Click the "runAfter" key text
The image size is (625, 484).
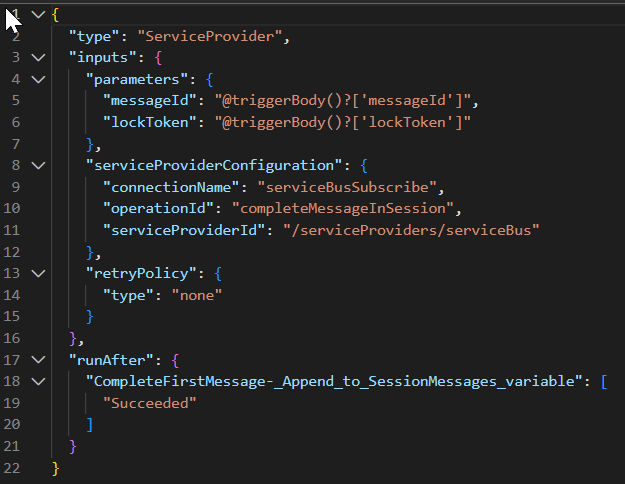click(111, 360)
